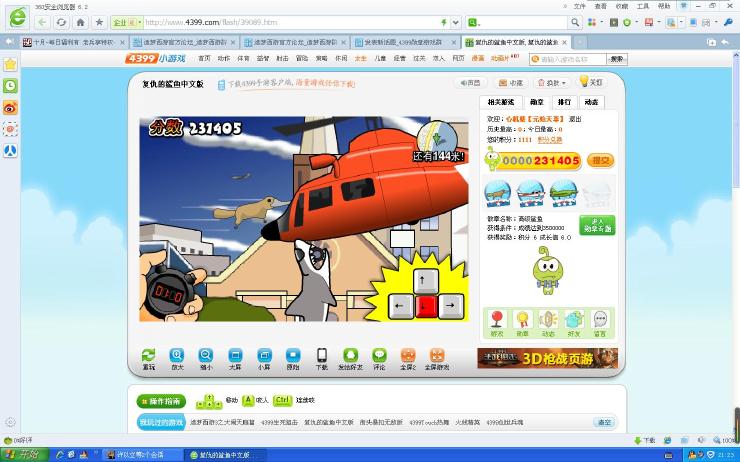Image resolution: width=740 pixels, height=462 pixels.
Task: Click the URL address bar
Action: click(x=290, y=22)
